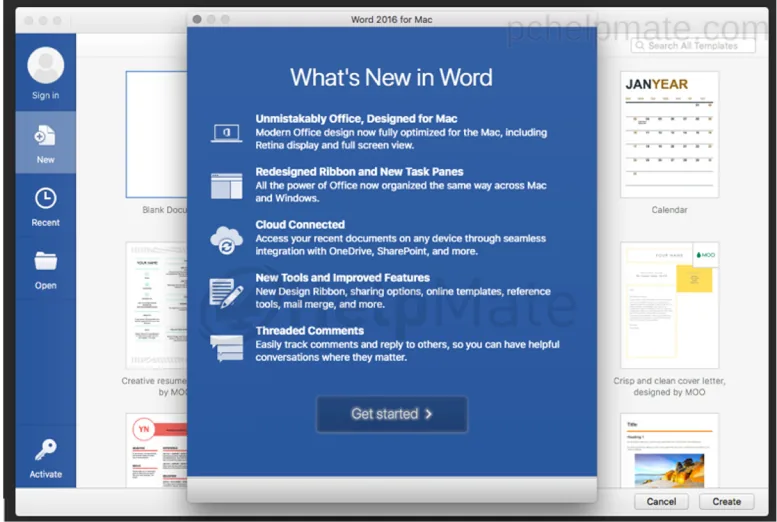Click the Open folder icon in sidebar

coord(46,261)
